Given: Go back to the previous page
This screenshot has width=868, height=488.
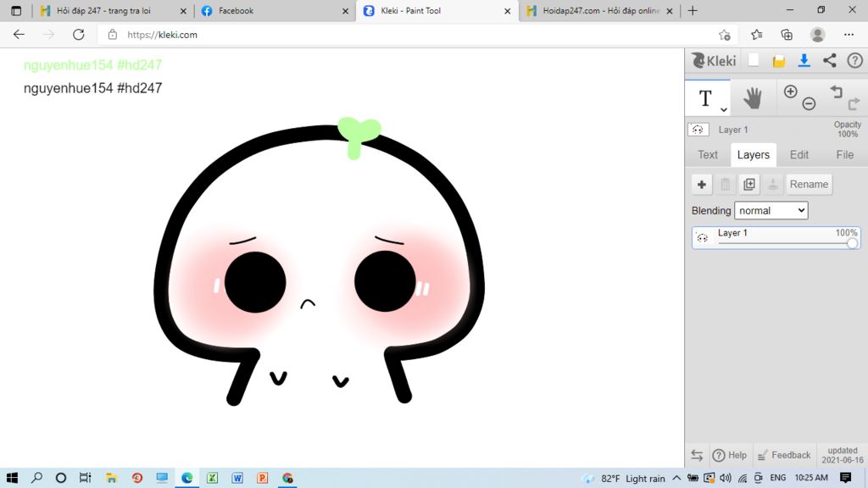Looking at the screenshot, I should (19, 34).
